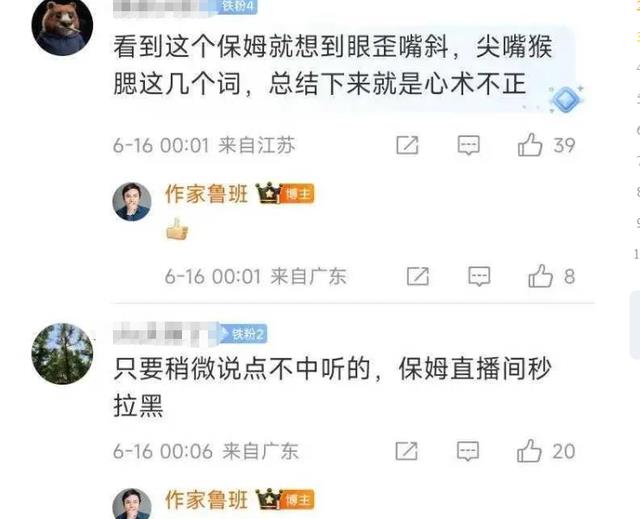
Task: Visit 作家鲁班 username in bottom reply
Action: click(206, 500)
